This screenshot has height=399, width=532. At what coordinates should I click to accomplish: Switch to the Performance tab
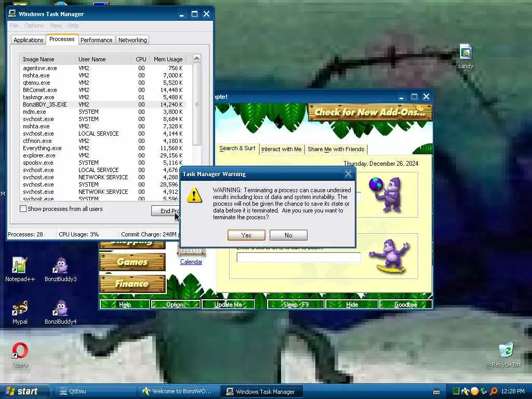pyautogui.click(x=96, y=40)
